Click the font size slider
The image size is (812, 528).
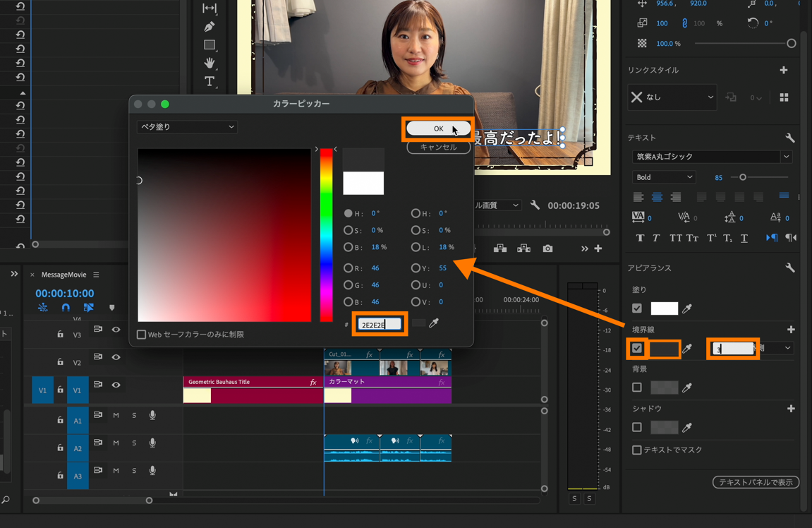[x=760, y=177]
